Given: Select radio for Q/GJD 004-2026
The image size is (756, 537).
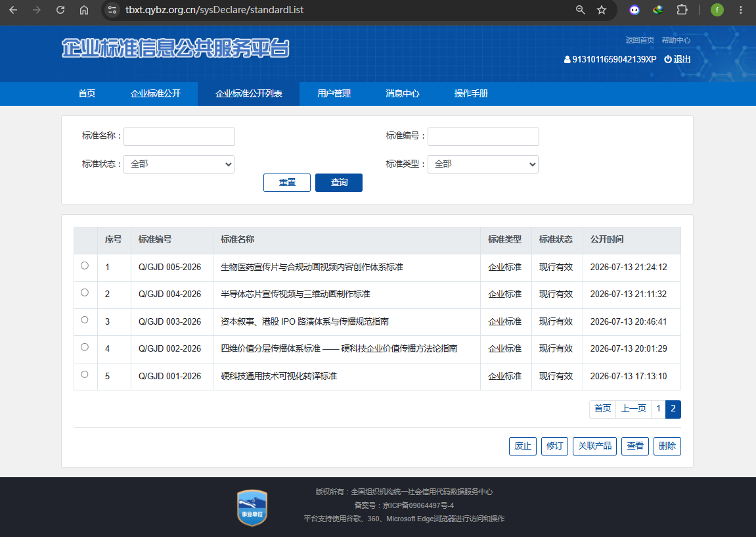Looking at the screenshot, I should pyautogui.click(x=85, y=292).
